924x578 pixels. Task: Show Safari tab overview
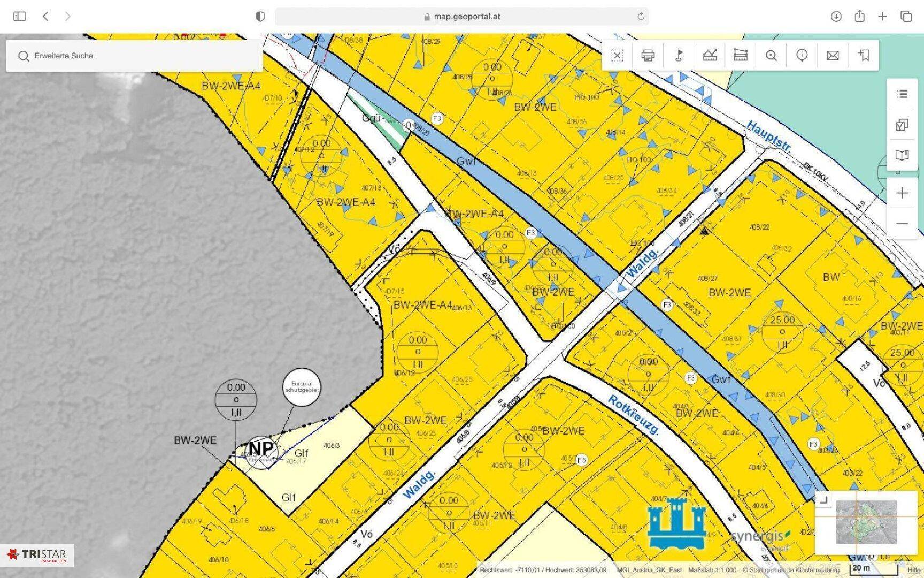click(906, 17)
